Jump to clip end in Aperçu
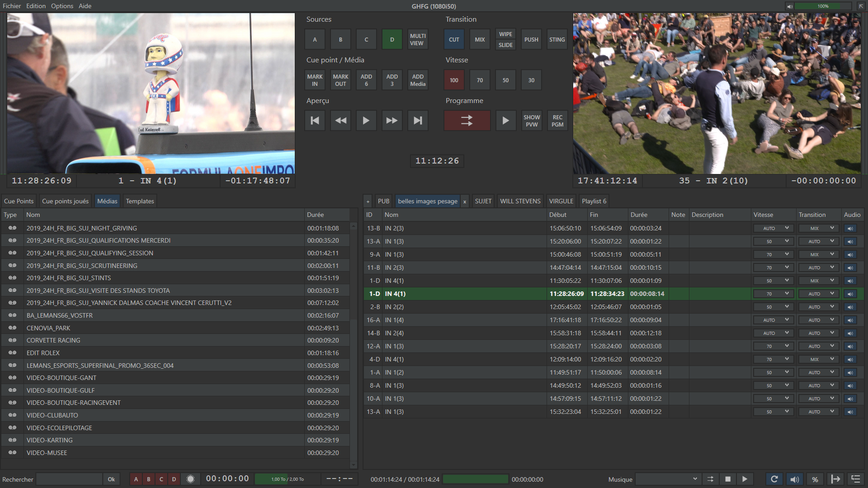Screen dimensions: 868x488 [418, 121]
